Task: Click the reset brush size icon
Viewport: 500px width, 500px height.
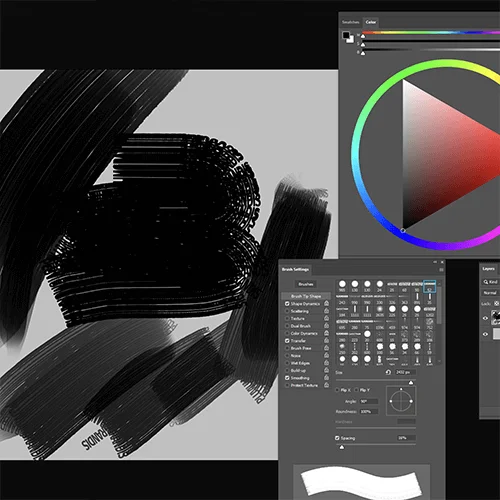Action: point(388,372)
